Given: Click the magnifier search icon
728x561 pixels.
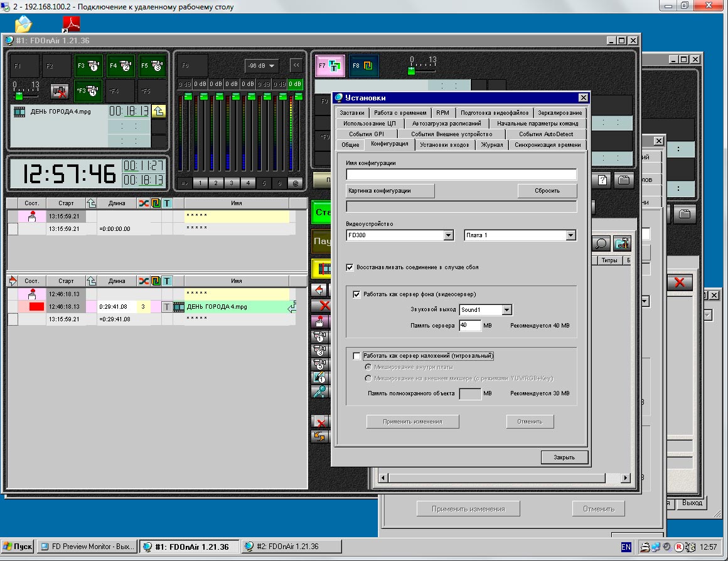Looking at the screenshot, I should (x=601, y=243).
